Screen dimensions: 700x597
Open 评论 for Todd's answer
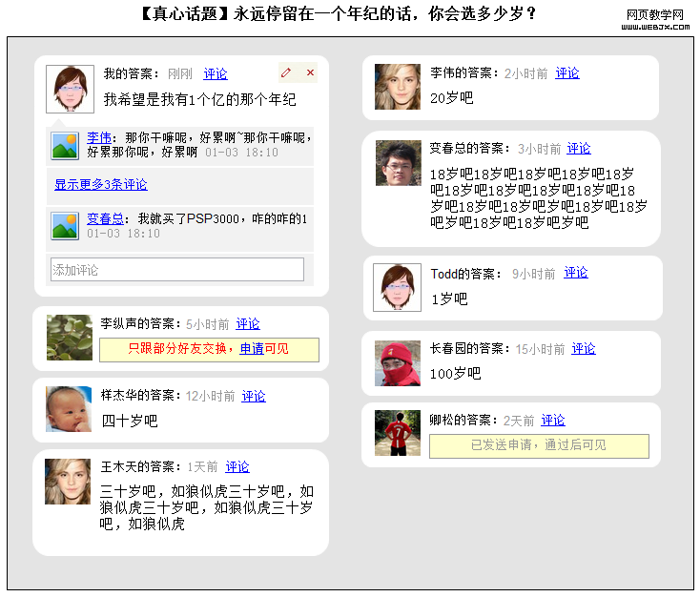coord(576,273)
